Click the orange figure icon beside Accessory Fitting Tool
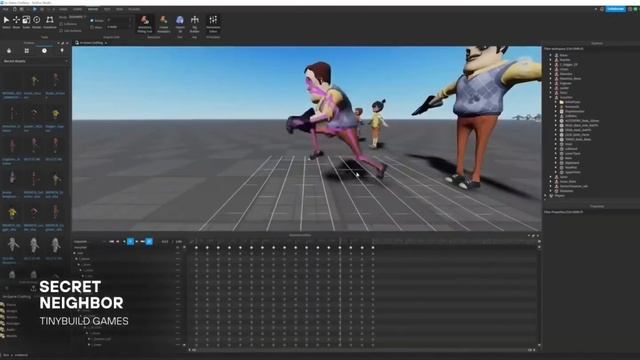Screen dimensions: 640x360 tap(164, 24)
